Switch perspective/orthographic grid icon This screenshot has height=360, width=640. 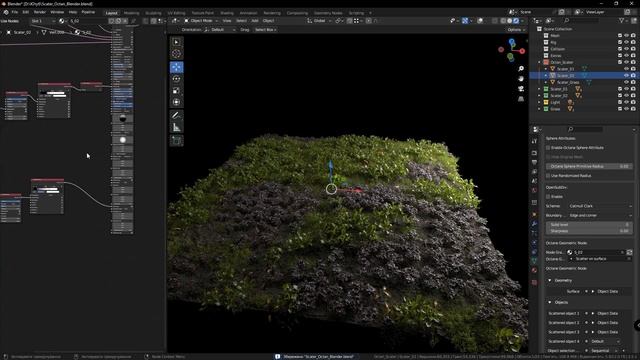(x=521, y=99)
